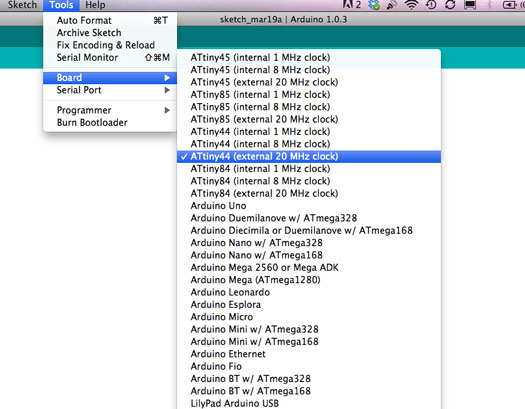525x409 pixels.
Task: Click the Wi-Fi status icon
Action: (x=411, y=5)
